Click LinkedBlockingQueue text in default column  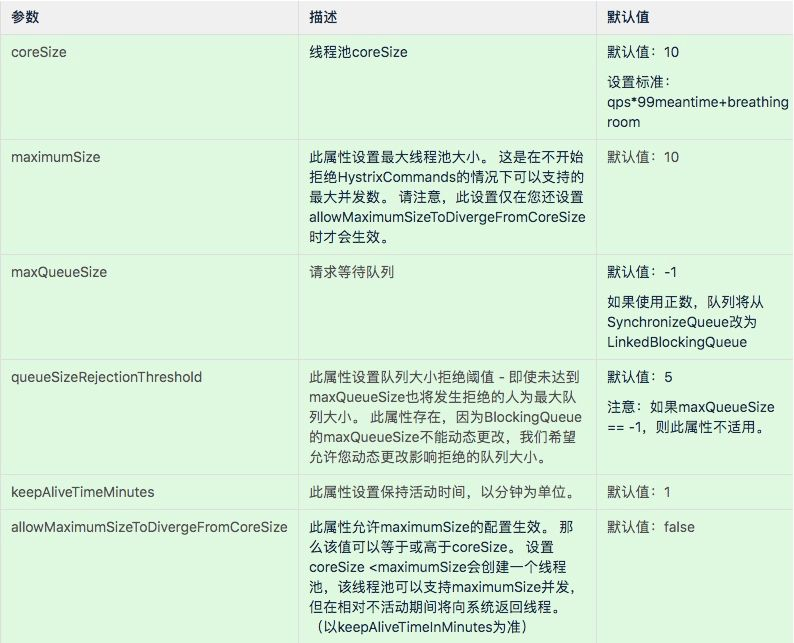(x=677, y=342)
